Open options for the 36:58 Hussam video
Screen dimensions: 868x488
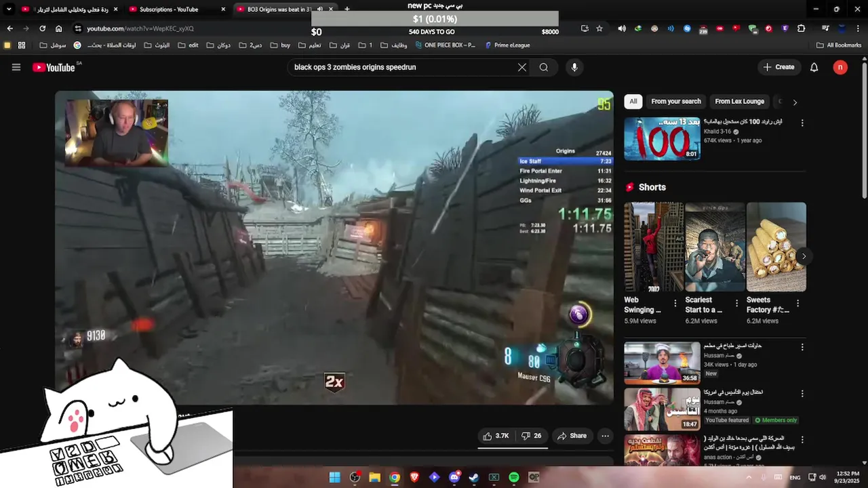point(802,347)
